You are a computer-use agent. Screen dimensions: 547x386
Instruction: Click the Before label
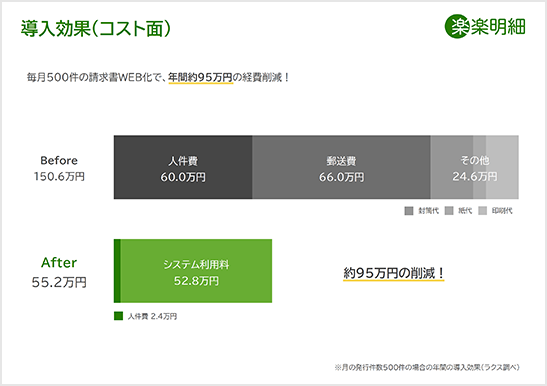(x=59, y=161)
